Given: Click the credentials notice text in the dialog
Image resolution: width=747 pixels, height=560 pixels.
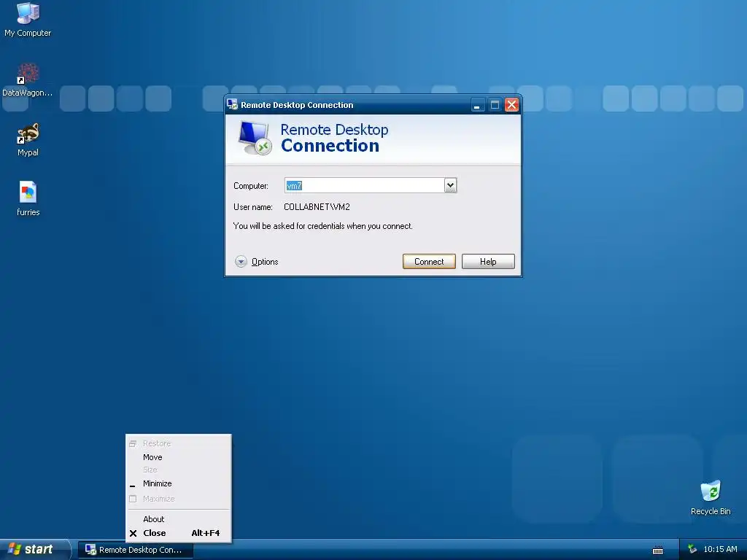Looking at the screenshot, I should (323, 226).
